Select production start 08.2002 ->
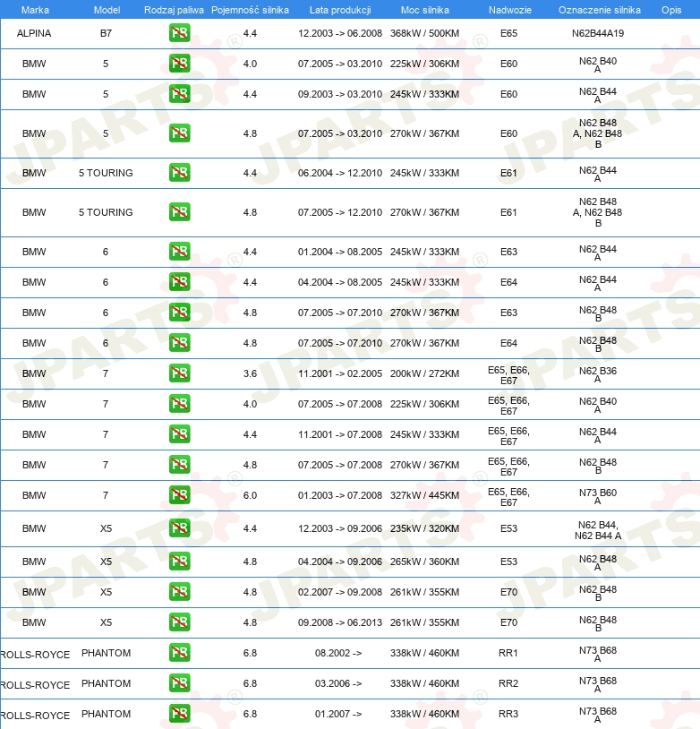Image resolution: width=700 pixels, height=729 pixels. 337,653
